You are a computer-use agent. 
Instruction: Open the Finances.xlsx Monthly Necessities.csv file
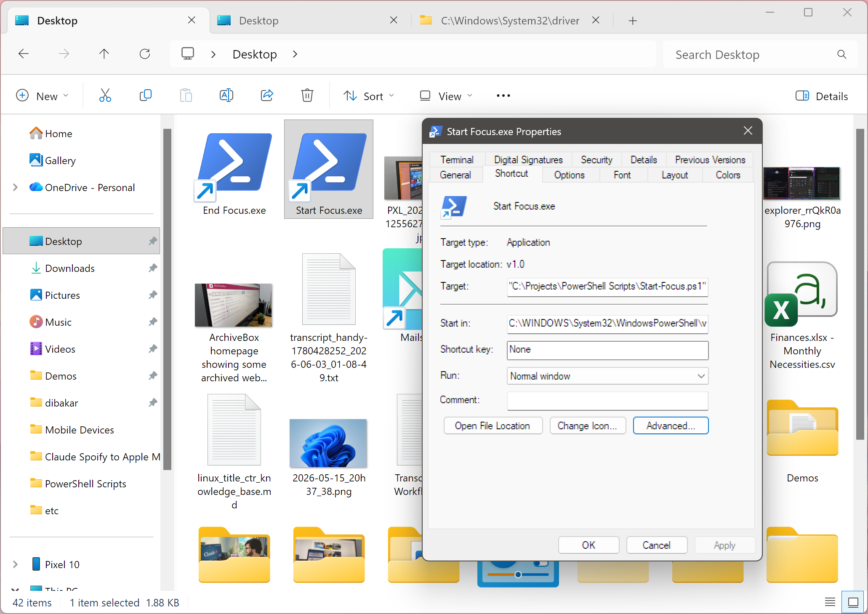coord(802,316)
